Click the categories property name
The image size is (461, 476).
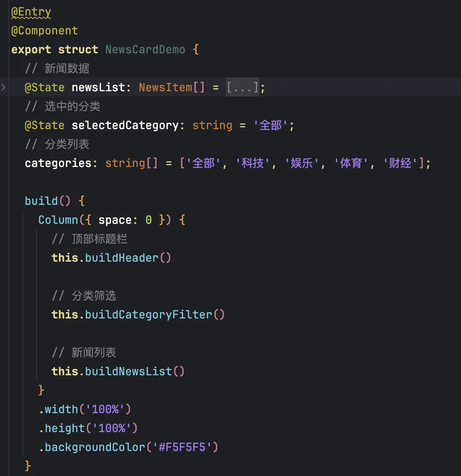58,163
